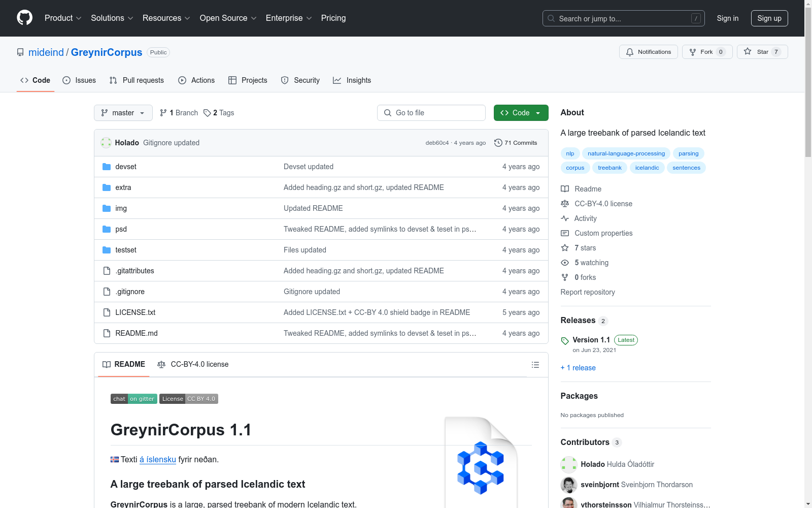Open the á íslensku link
The width and height of the screenshot is (812, 508).
158,459
